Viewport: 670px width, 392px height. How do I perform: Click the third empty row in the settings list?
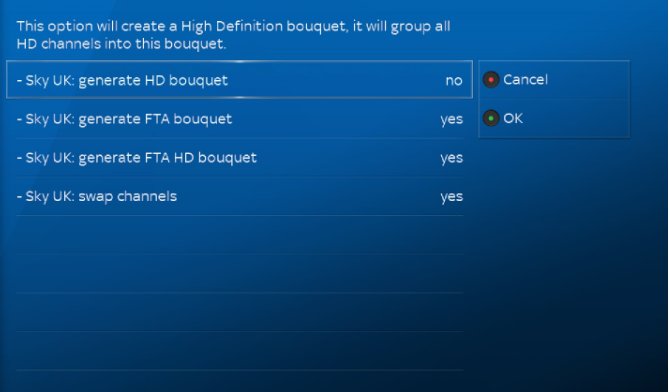[x=239, y=312]
